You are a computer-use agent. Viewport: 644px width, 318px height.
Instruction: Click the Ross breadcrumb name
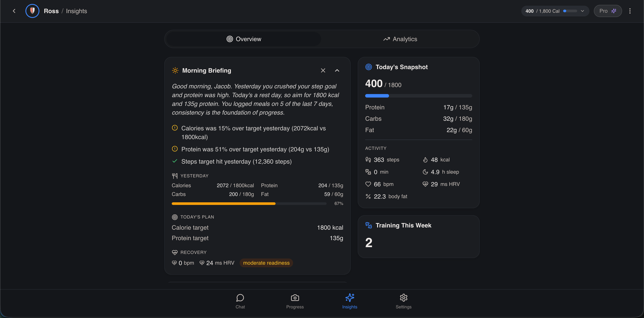coord(51,11)
